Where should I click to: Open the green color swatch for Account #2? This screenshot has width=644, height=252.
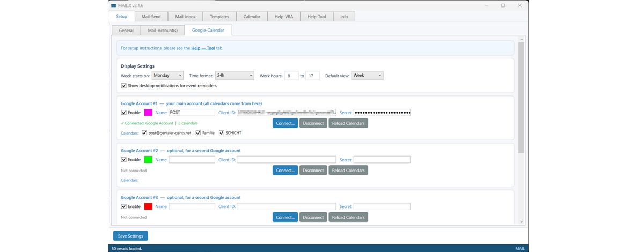tap(148, 159)
